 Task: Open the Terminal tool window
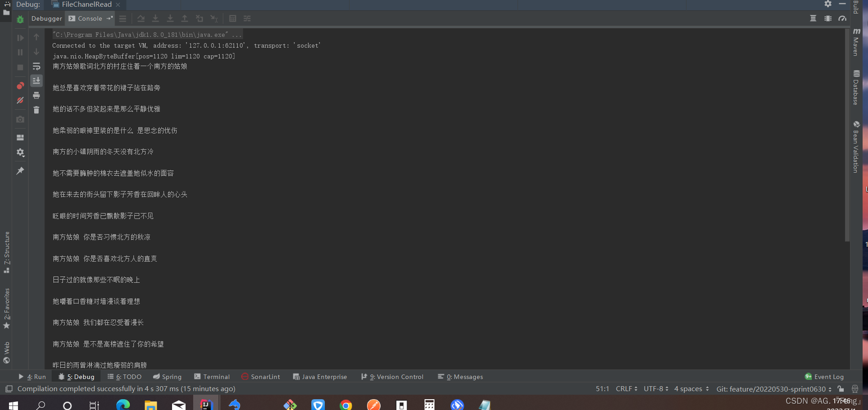(212, 377)
